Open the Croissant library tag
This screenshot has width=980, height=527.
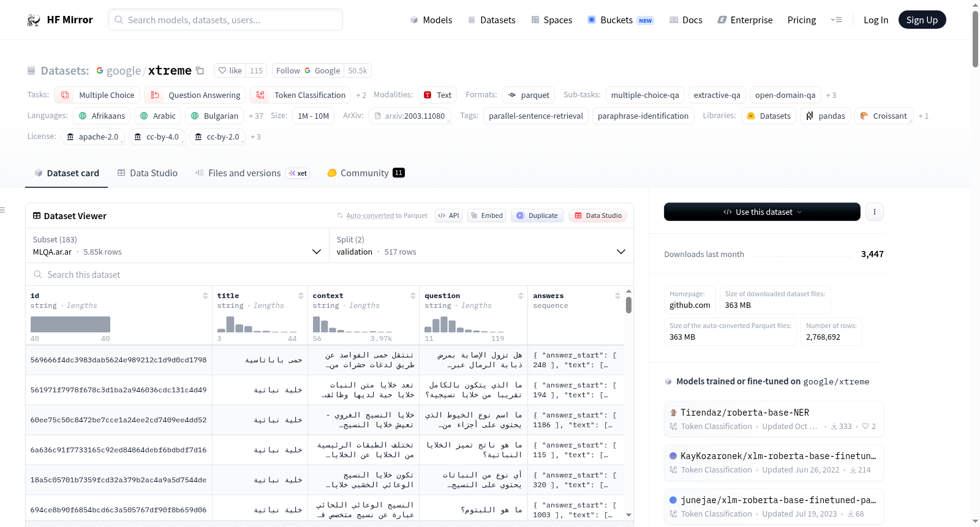pos(884,116)
